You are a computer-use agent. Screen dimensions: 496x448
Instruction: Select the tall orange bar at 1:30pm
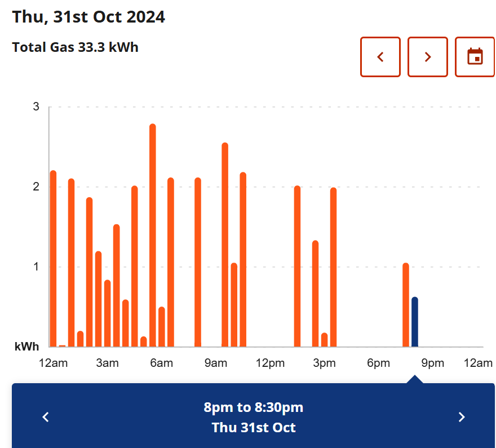tap(297, 267)
